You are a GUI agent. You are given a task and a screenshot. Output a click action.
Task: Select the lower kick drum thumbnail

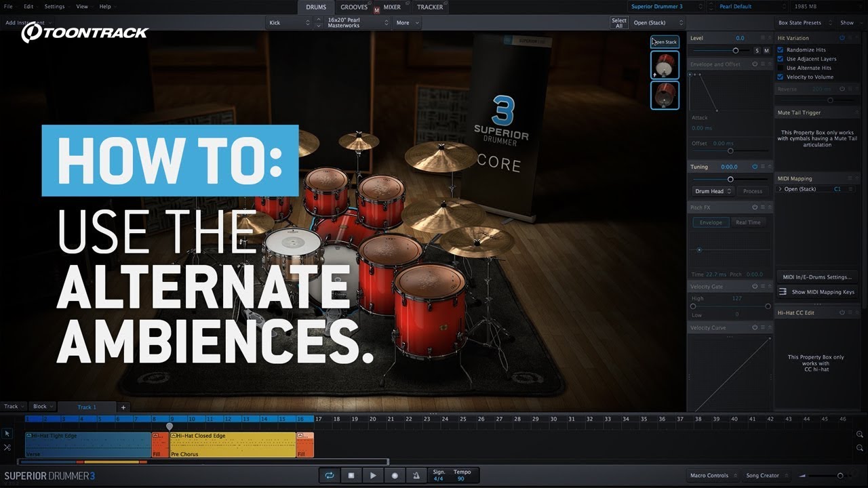(x=665, y=96)
